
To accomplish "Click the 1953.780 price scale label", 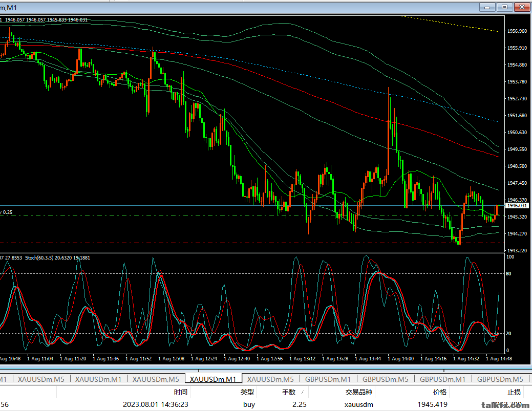I will tap(517, 81).
